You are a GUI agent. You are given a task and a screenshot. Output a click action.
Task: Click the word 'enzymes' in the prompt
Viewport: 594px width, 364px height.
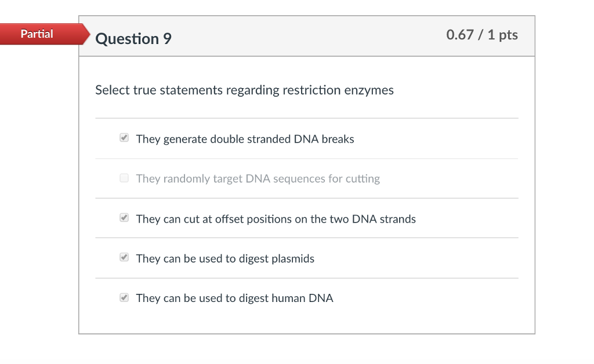coord(369,91)
